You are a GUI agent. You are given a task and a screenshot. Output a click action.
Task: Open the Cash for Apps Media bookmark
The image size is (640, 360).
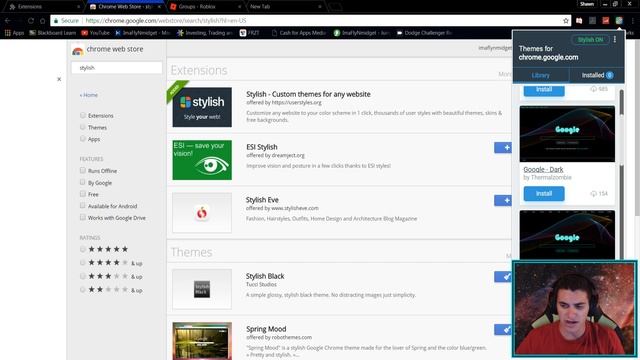click(x=299, y=33)
